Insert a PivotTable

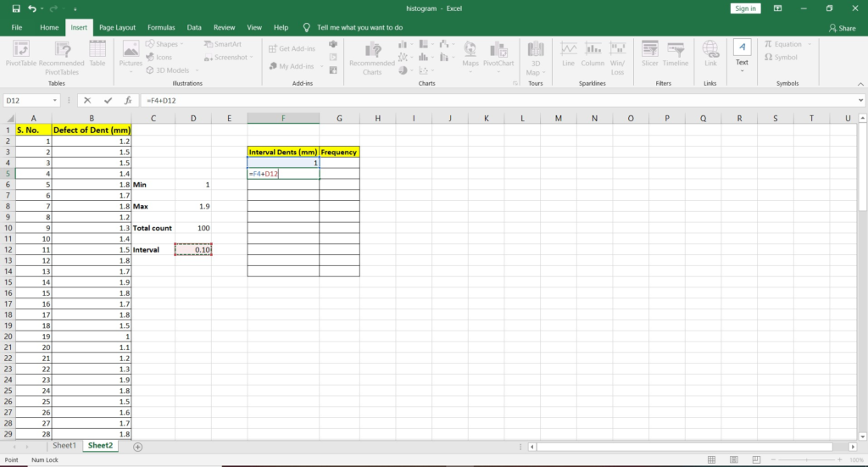[x=21, y=54]
